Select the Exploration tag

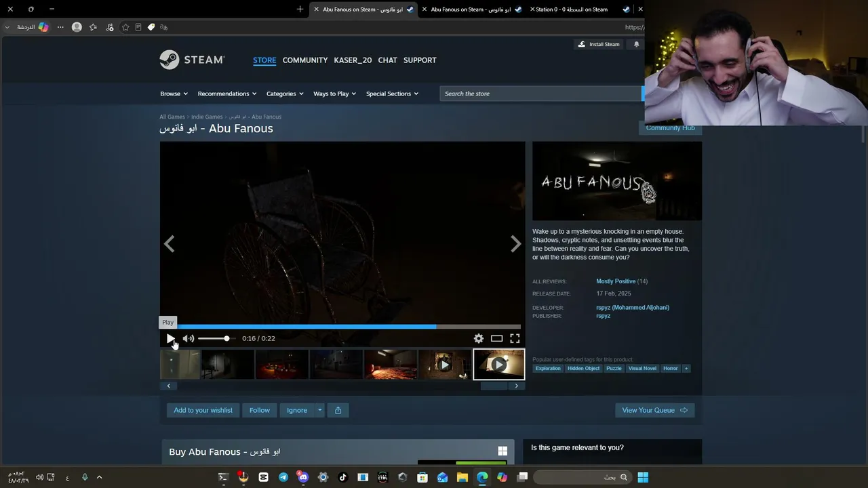[x=548, y=369]
